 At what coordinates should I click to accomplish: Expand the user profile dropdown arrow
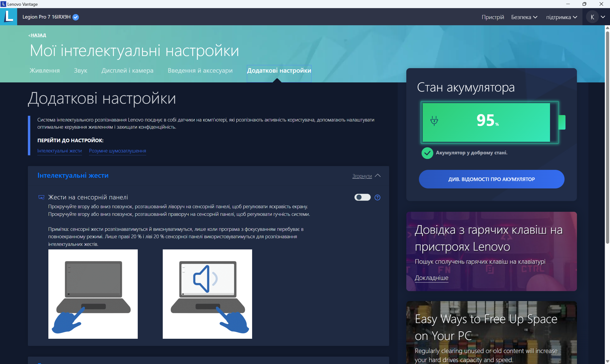[x=603, y=17]
